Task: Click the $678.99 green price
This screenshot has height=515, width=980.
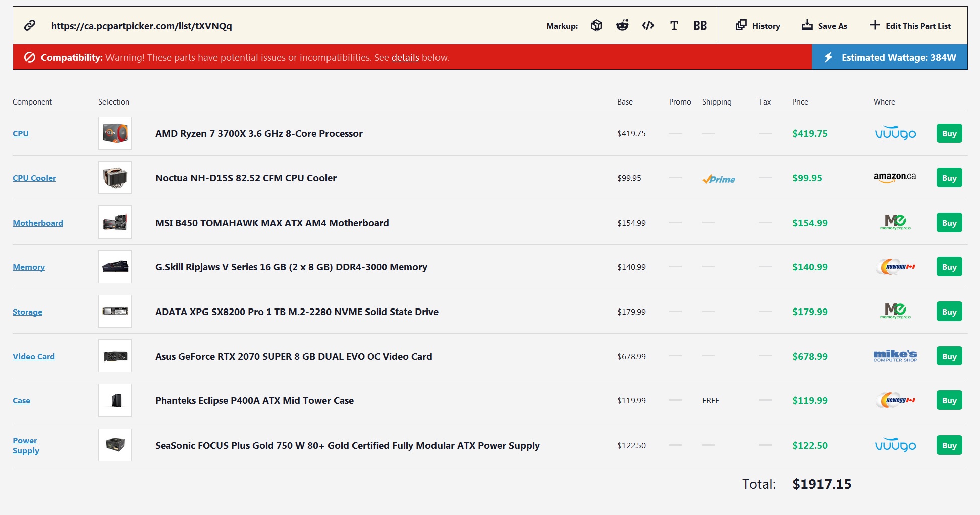Action: 810,356
